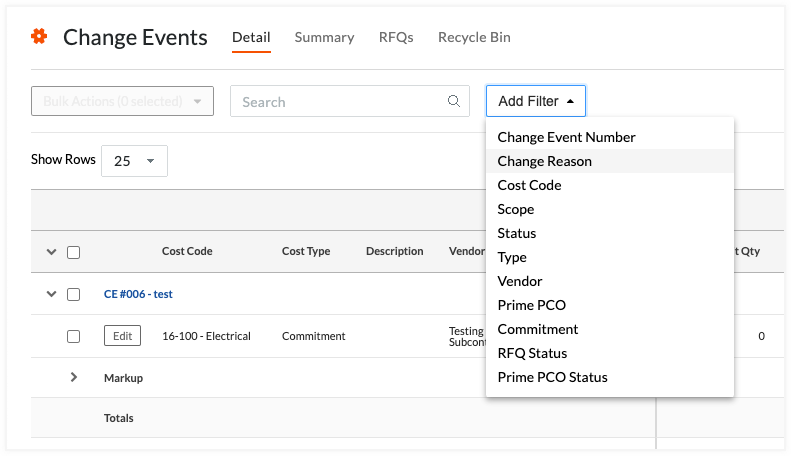Collapse the CE #006 row chevron
This screenshot has width=791, height=456.
point(52,294)
